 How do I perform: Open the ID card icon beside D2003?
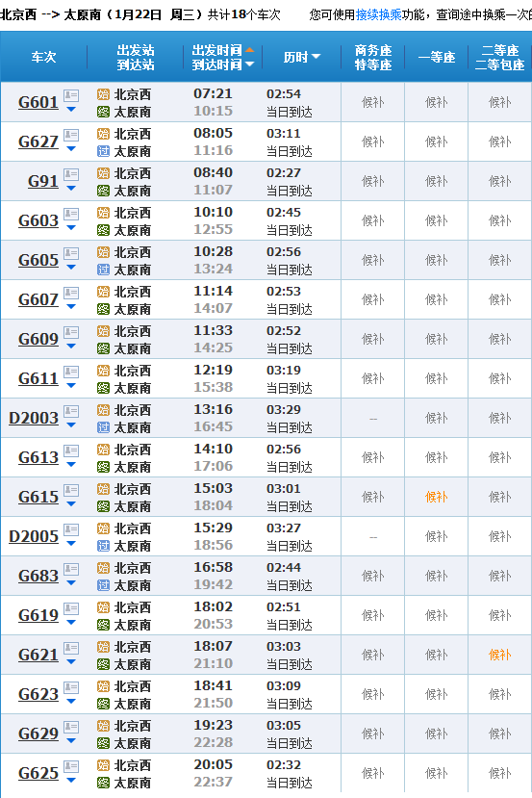(x=71, y=411)
